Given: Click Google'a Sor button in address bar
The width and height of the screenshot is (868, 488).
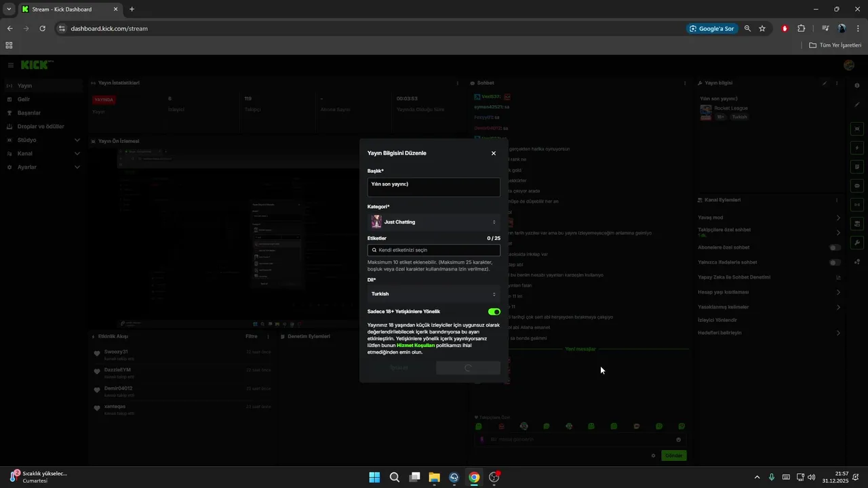Looking at the screenshot, I should tap(712, 28).
